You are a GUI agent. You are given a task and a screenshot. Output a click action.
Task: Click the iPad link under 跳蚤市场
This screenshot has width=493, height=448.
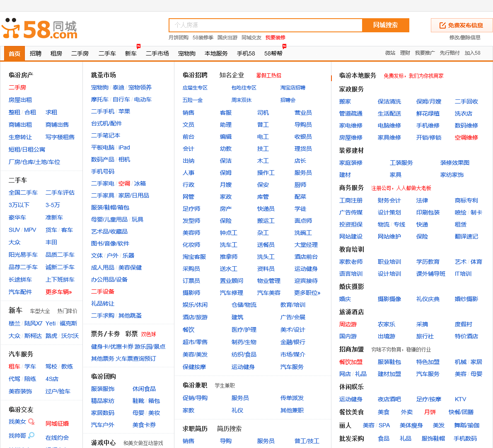coord(124,147)
